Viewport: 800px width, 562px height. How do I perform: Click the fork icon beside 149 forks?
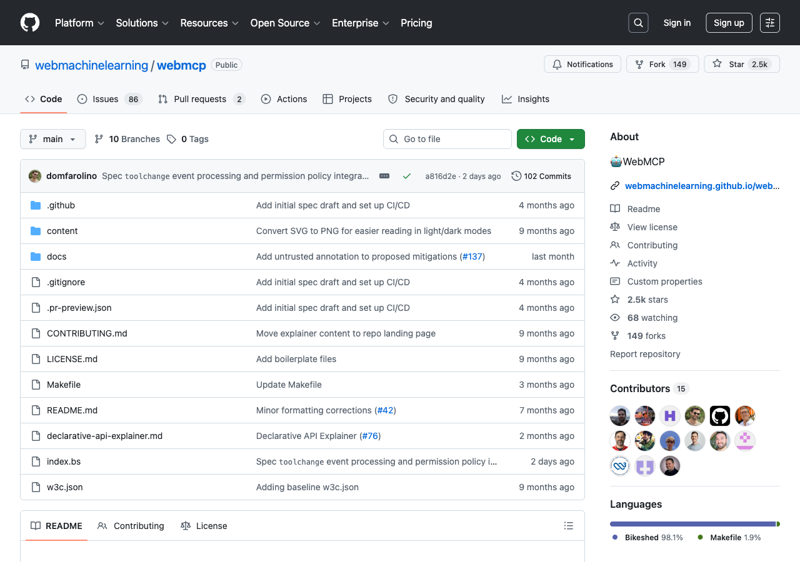pyautogui.click(x=615, y=336)
